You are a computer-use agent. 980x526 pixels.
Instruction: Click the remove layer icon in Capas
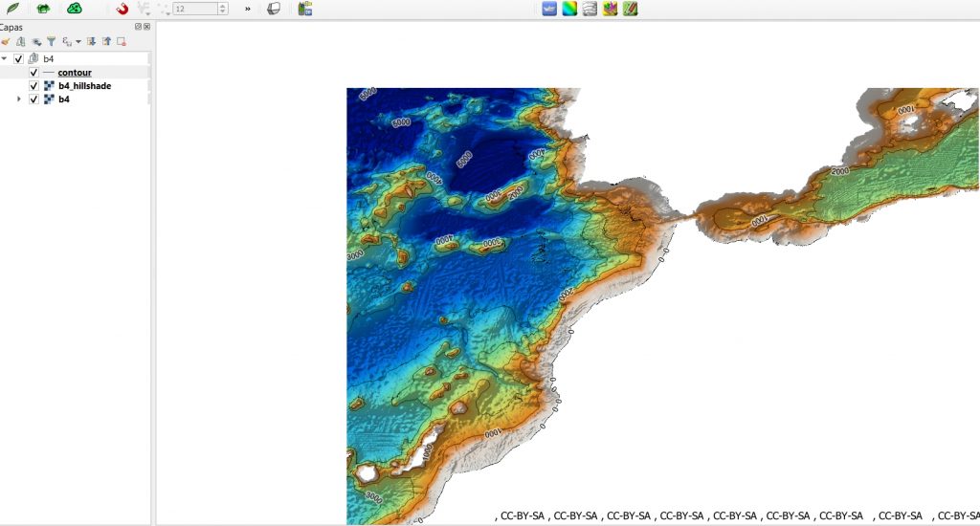pos(122,42)
